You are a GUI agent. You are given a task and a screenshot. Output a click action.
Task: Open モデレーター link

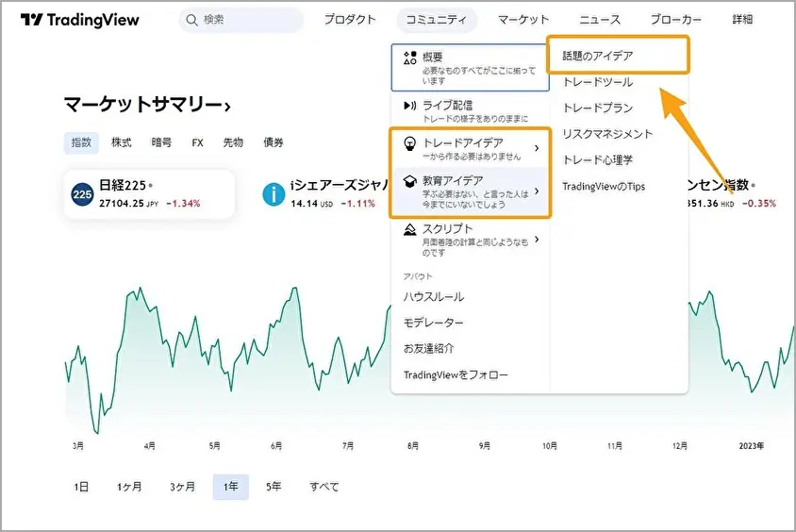point(434,323)
